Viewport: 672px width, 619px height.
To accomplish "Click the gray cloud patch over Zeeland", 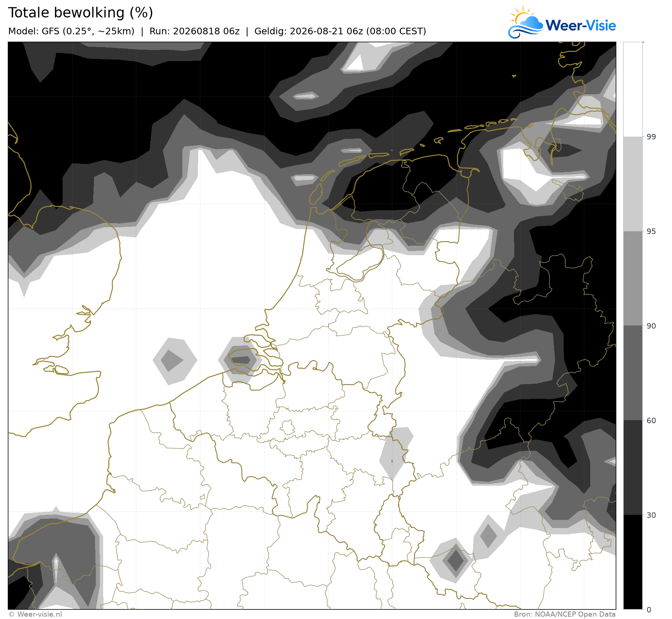I will tap(240, 360).
